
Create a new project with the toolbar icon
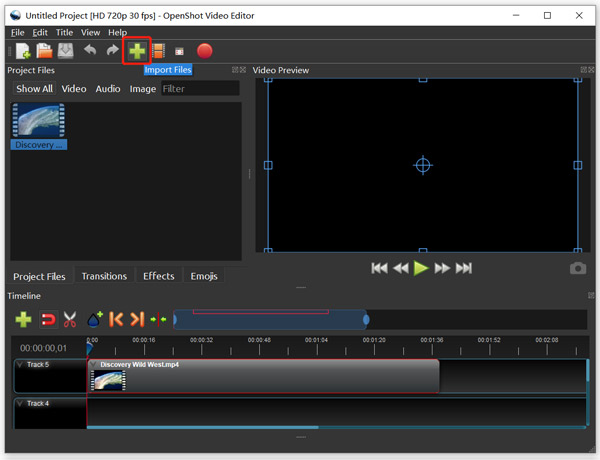coord(23,51)
